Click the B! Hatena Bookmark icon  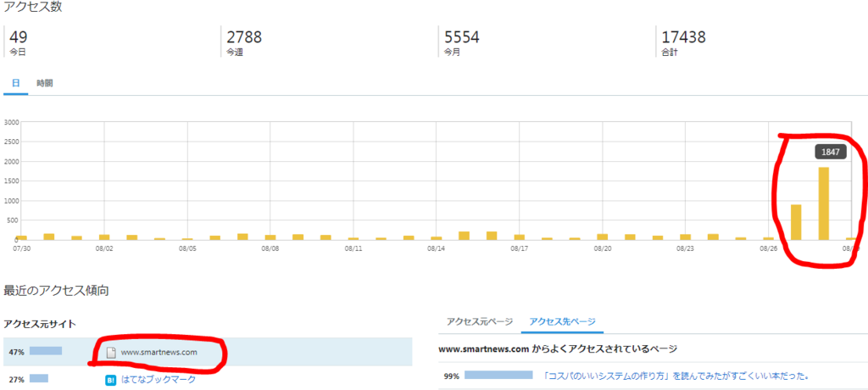tap(111, 380)
